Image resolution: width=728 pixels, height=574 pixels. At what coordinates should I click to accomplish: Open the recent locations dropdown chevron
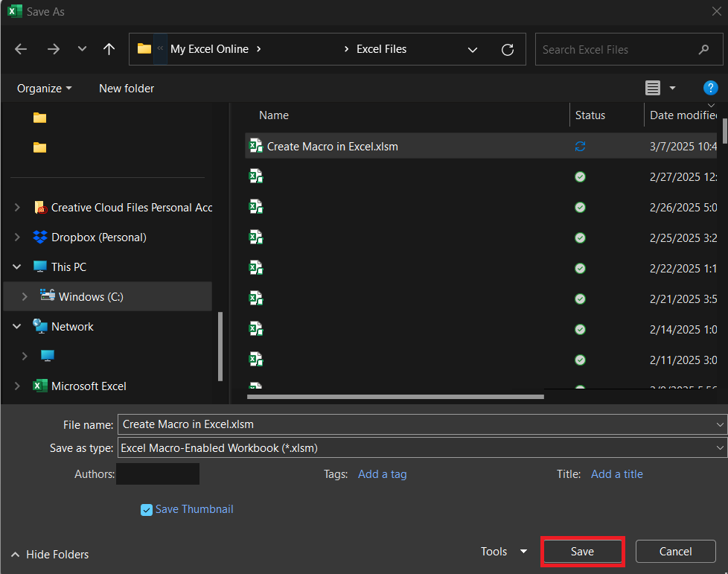[82, 48]
